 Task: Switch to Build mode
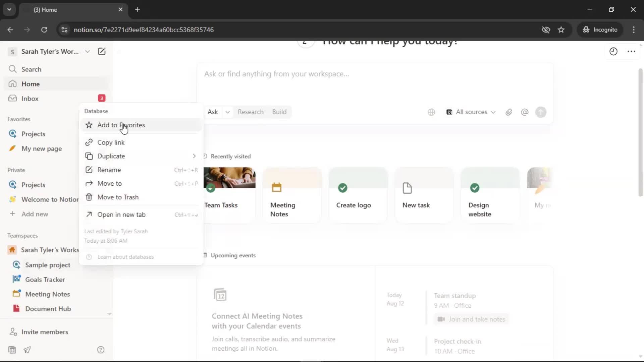[x=279, y=112]
